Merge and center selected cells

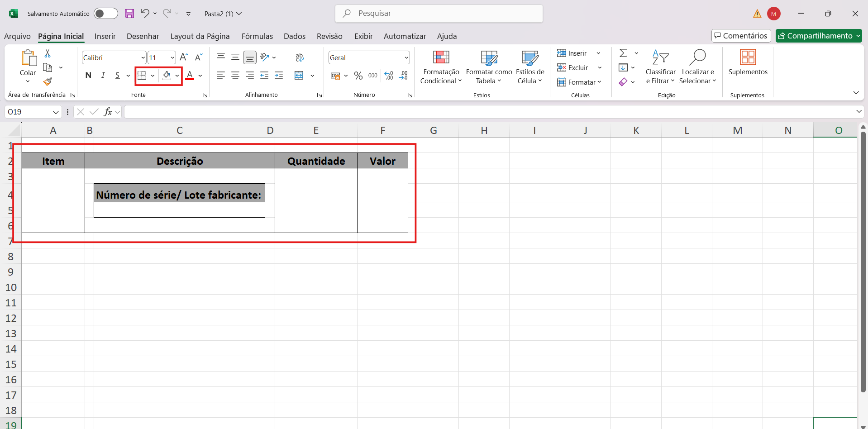299,76
